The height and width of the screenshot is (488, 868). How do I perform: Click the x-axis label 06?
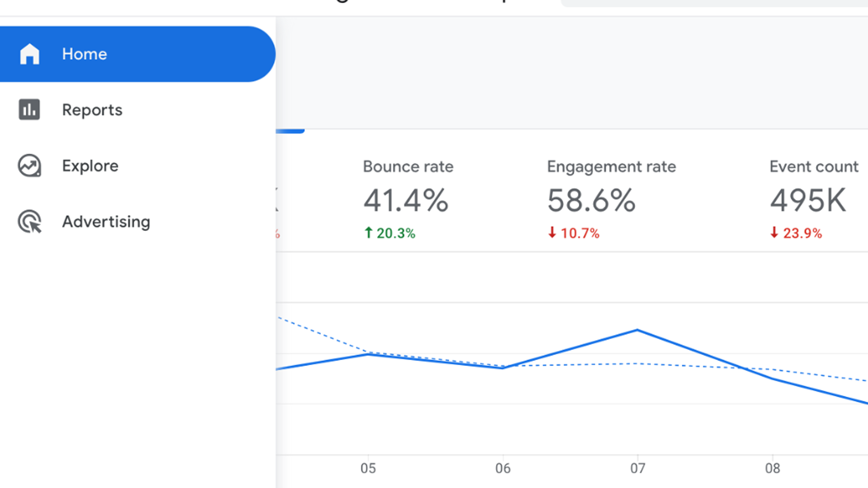(503, 468)
